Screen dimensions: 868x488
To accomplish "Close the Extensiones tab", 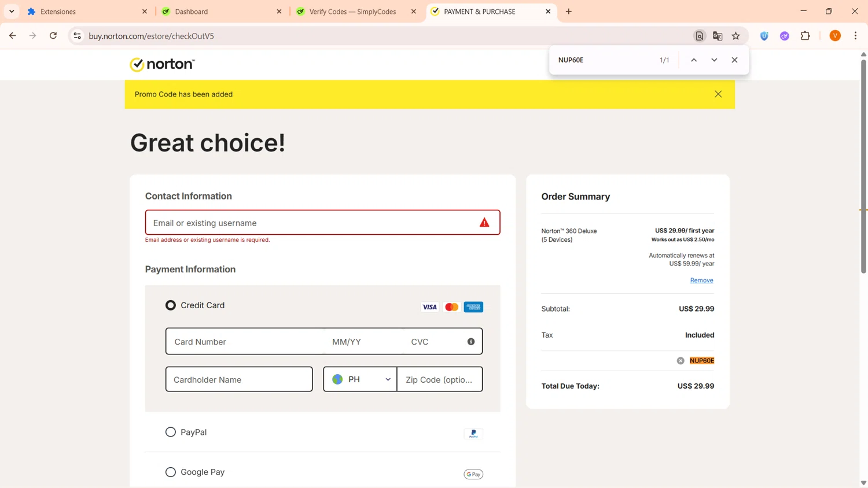I will (145, 12).
